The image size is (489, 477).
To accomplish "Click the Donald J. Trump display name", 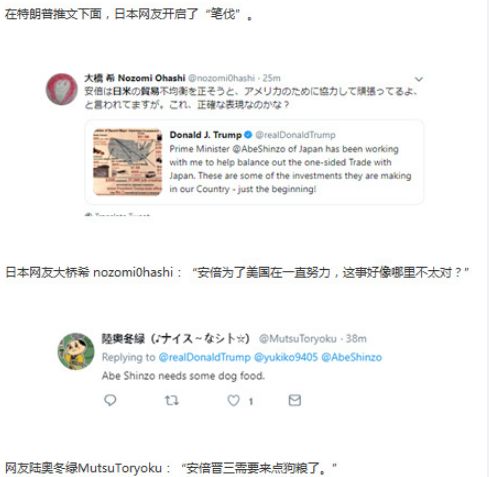I will pos(205,135).
